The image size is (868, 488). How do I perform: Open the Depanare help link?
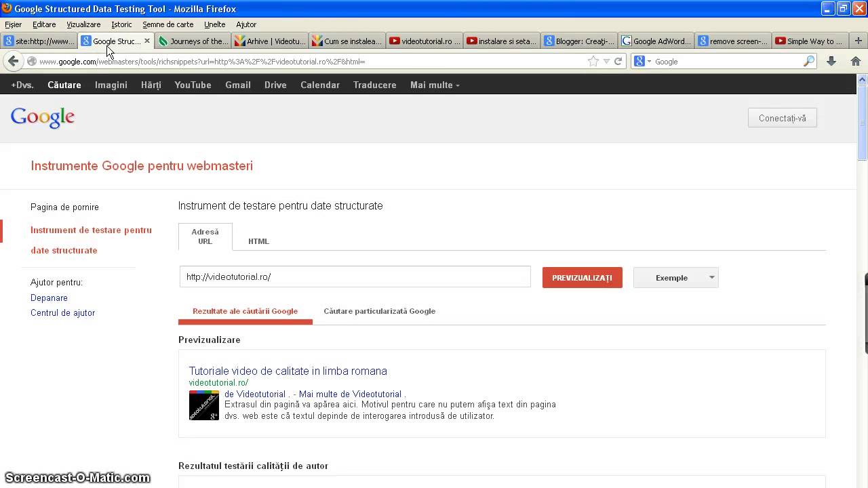click(x=49, y=298)
